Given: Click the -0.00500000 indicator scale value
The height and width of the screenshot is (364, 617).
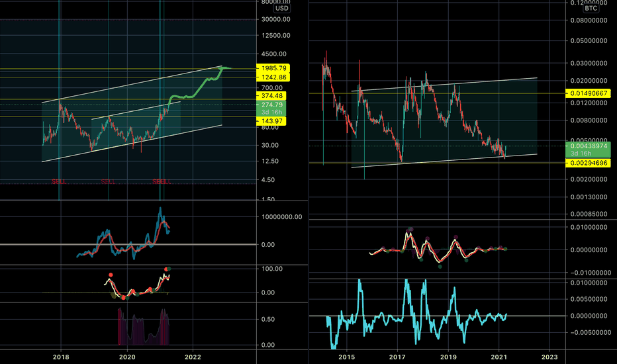Looking at the screenshot, I should click(591, 332).
